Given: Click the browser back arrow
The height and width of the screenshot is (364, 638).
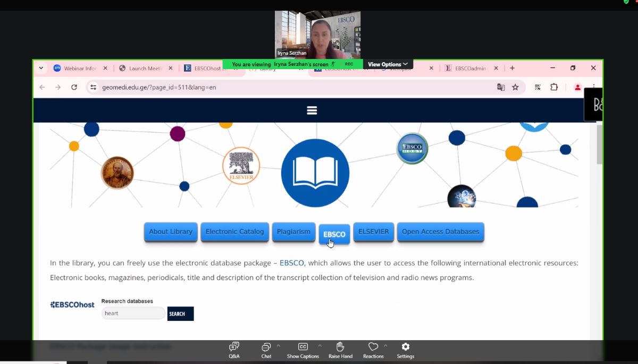Looking at the screenshot, I should click(x=42, y=87).
